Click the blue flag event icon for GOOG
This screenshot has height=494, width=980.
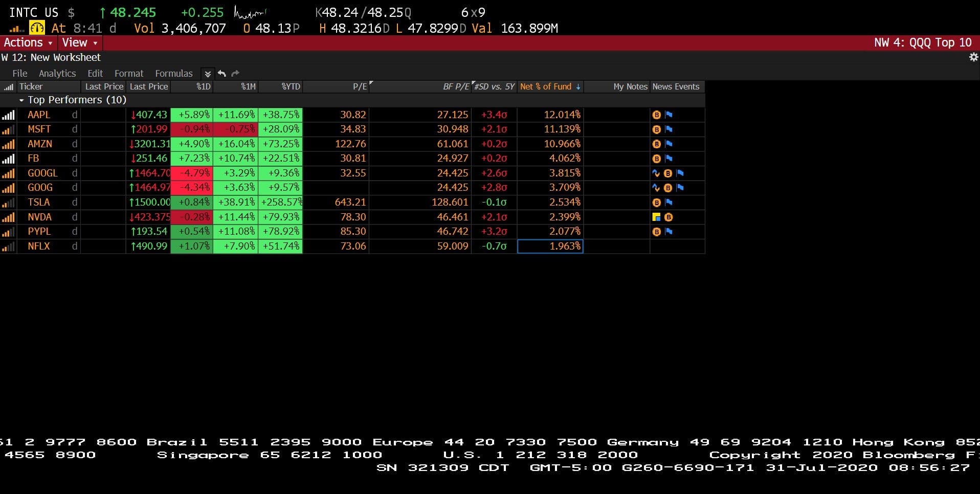(680, 188)
